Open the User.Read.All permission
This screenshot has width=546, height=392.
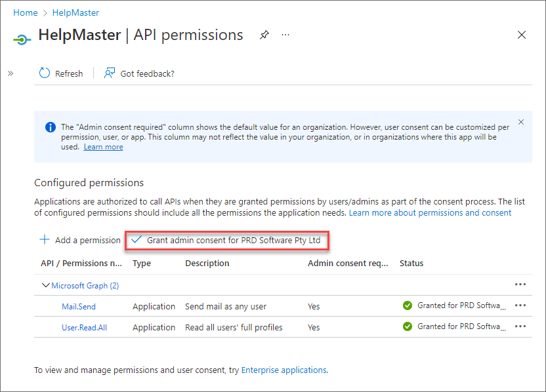tap(84, 327)
